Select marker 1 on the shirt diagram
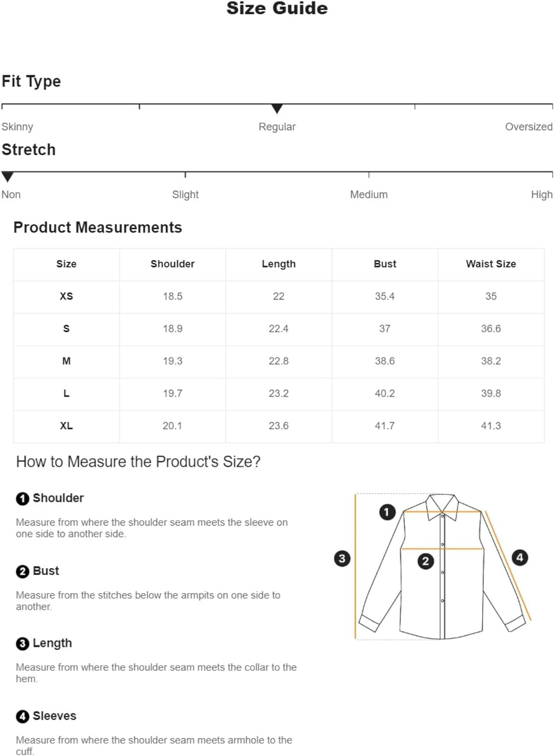Image resolution: width=554 pixels, height=756 pixels. coord(387,512)
